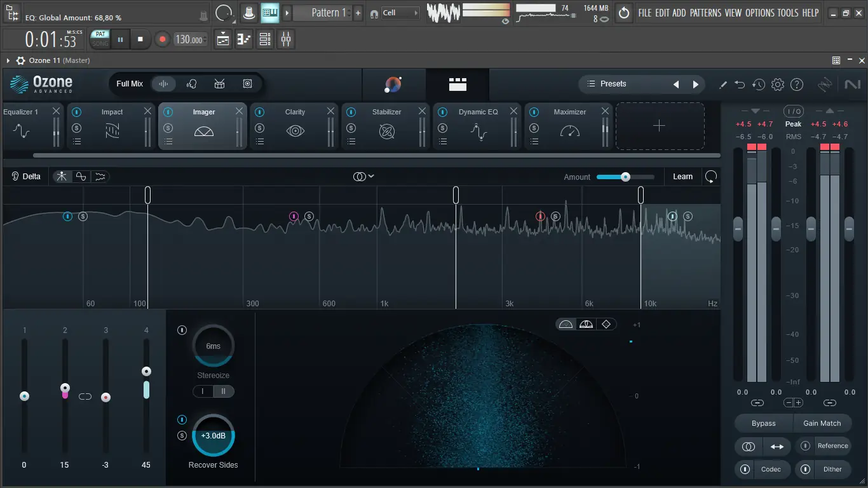Toggle the Stereoize power button
Viewport: 868px width, 488px height.
click(182, 330)
